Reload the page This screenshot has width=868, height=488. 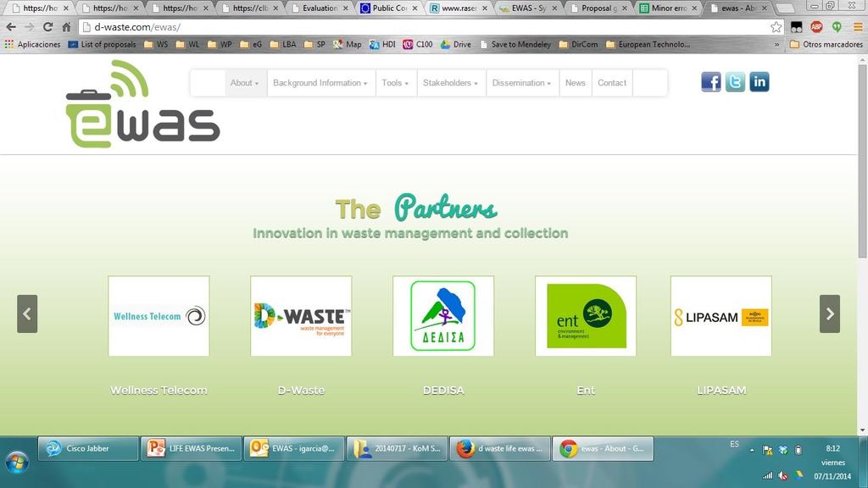(48, 26)
